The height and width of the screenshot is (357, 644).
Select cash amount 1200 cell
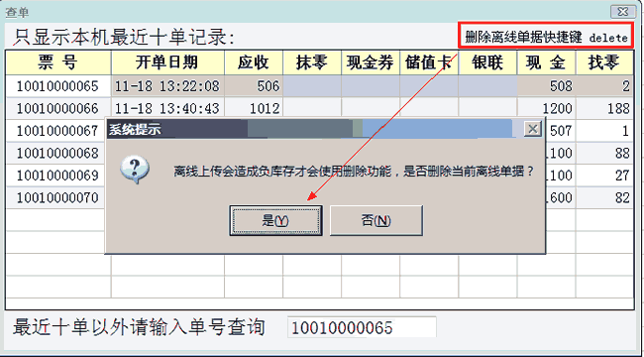(546, 108)
